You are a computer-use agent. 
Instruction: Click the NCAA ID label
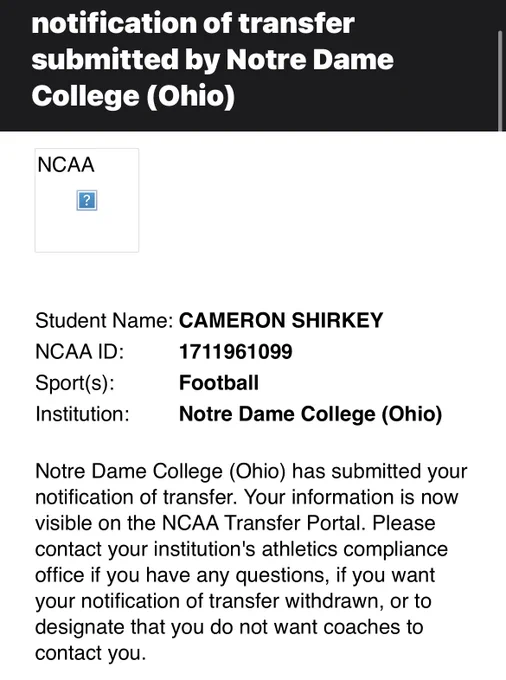[x=80, y=352]
